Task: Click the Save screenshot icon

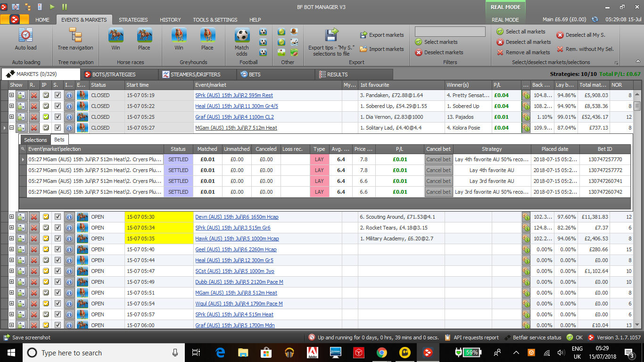Action: point(6,337)
